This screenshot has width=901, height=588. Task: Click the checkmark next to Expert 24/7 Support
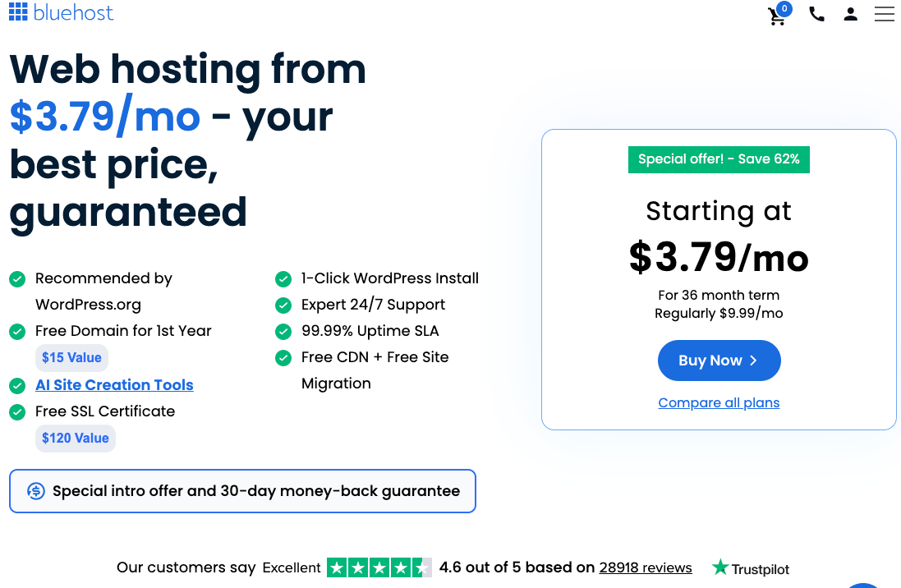pyautogui.click(x=283, y=305)
